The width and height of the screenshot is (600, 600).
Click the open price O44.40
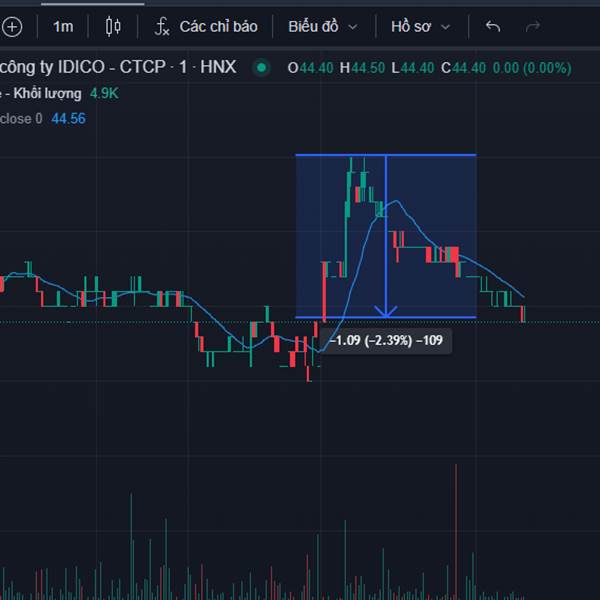coord(311,68)
